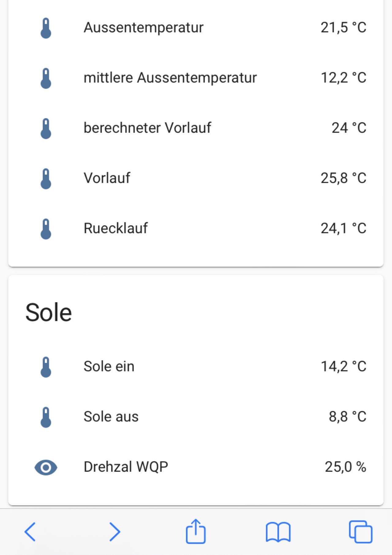Open the share sheet icon

[x=196, y=531]
